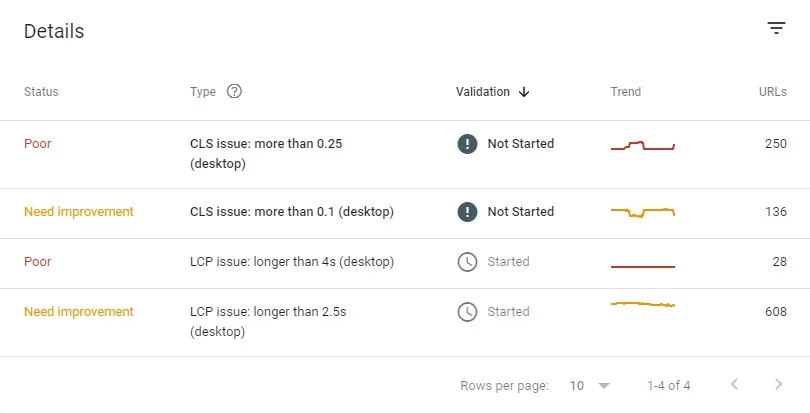Screen dimensions: 810x413
Task: Click clock icon for LCP longer than 4s
Action: pos(467,262)
